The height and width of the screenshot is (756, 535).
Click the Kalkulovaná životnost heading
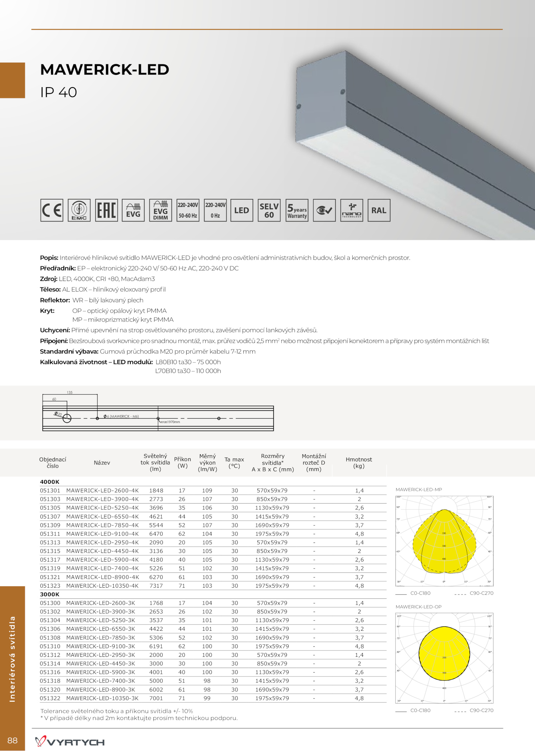(x=96, y=362)
